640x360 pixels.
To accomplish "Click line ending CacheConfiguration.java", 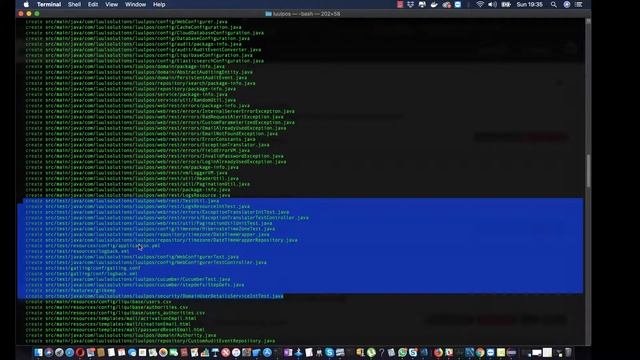I will [x=133, y=27].
